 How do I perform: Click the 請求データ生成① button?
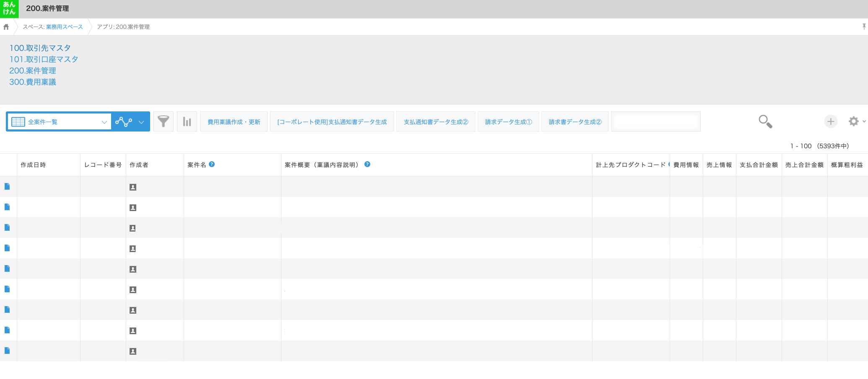click(x=508, y=122)
